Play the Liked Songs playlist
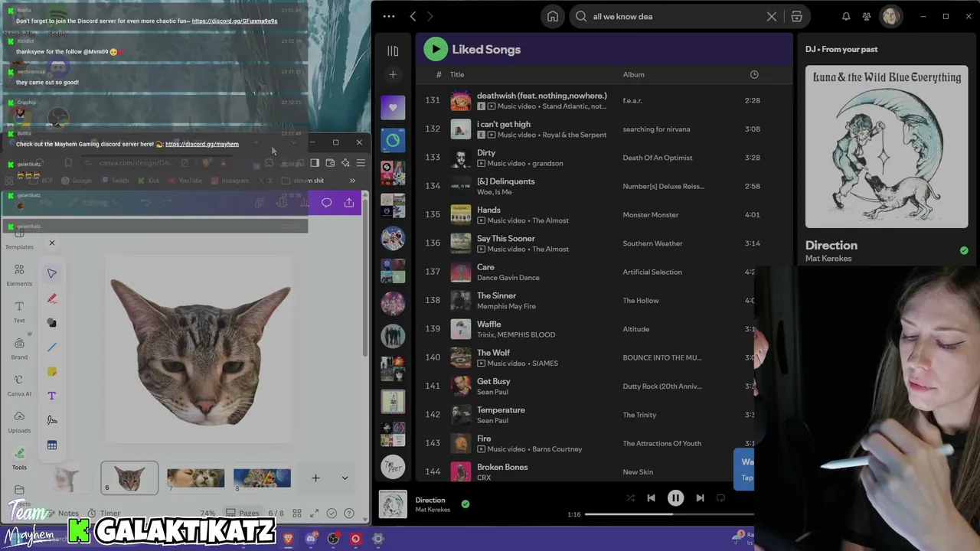 pyautogui.click(x=436, y=50)
